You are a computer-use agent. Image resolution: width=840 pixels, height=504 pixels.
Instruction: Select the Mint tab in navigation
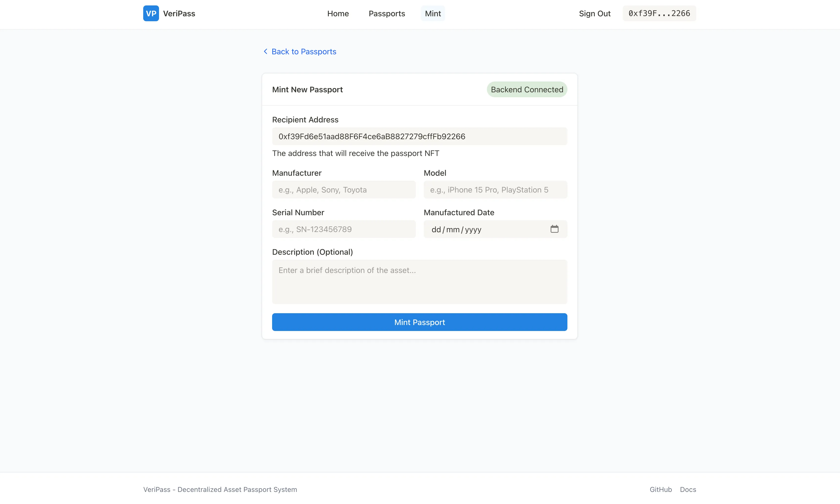point(432,14)
